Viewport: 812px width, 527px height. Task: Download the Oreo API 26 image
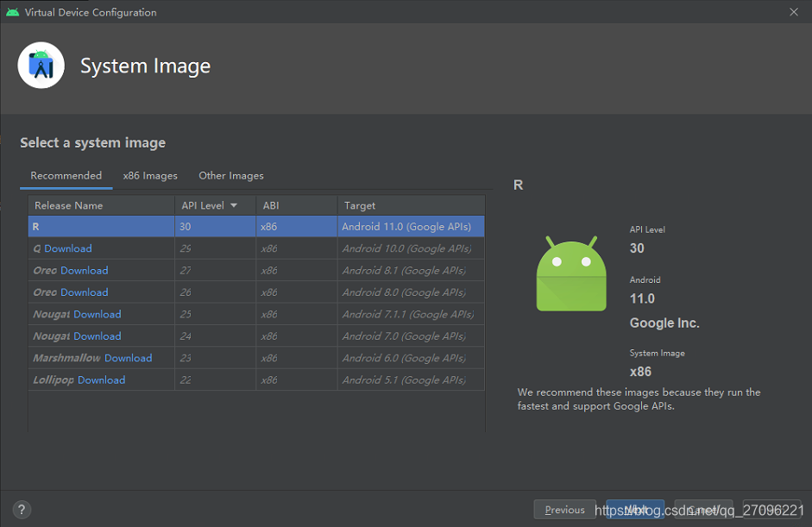[x=85, y=292]
